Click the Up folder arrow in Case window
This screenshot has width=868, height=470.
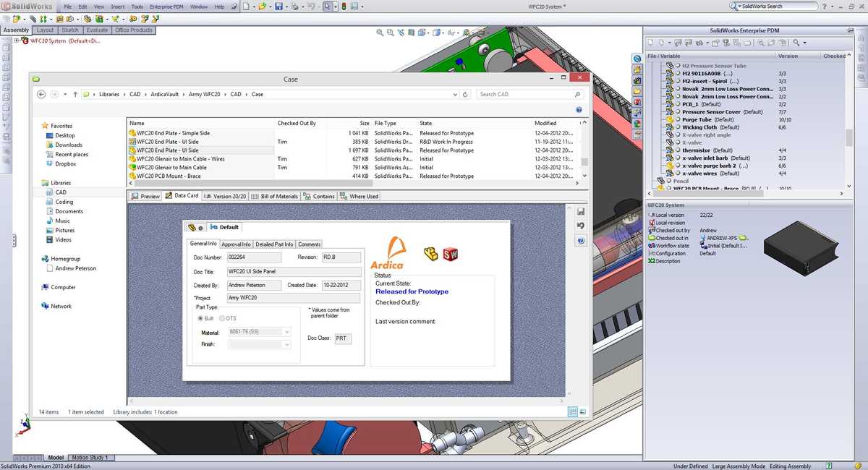75,94
